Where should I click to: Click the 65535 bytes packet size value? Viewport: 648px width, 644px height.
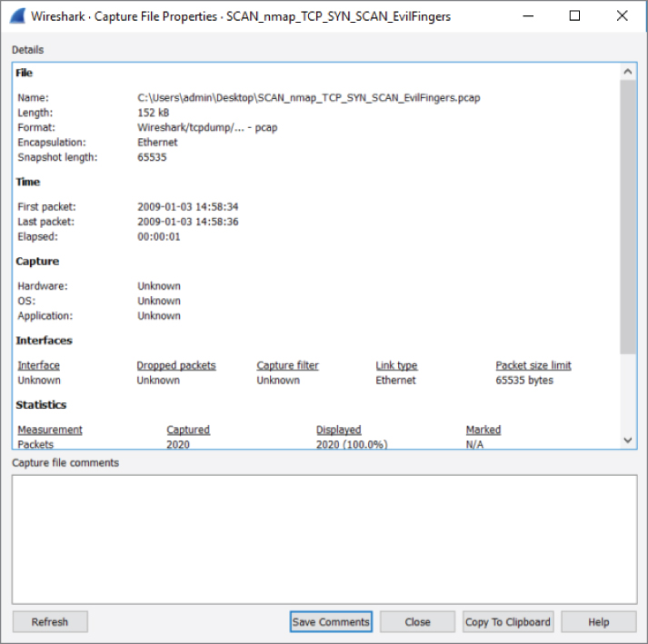(x=524, y=381)
